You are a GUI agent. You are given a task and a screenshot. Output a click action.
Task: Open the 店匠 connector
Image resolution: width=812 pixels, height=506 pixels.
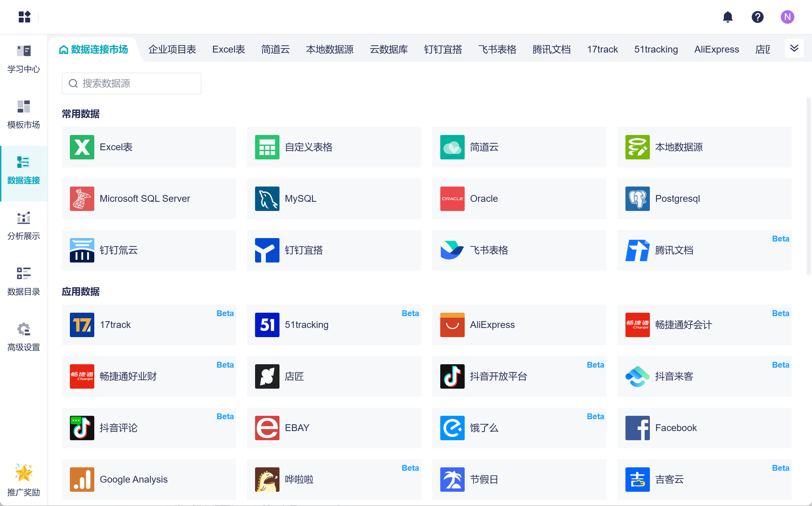(x=334, y=376)
